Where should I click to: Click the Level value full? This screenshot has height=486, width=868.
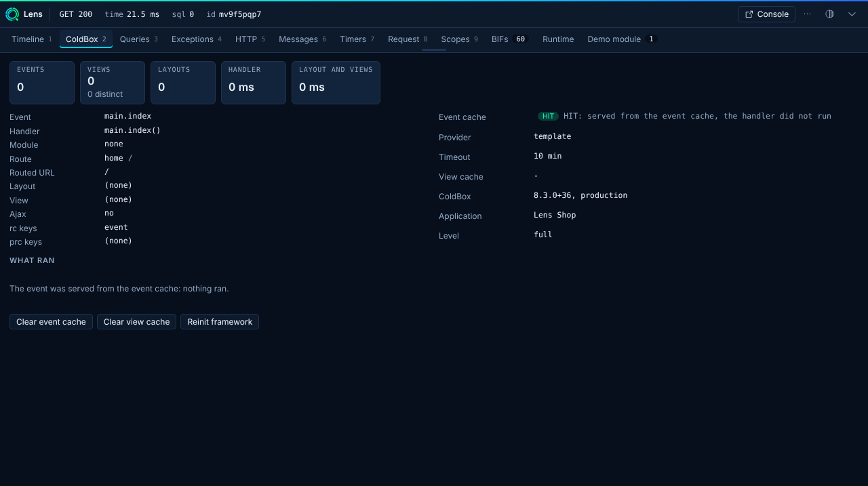(x=542, y=235)
